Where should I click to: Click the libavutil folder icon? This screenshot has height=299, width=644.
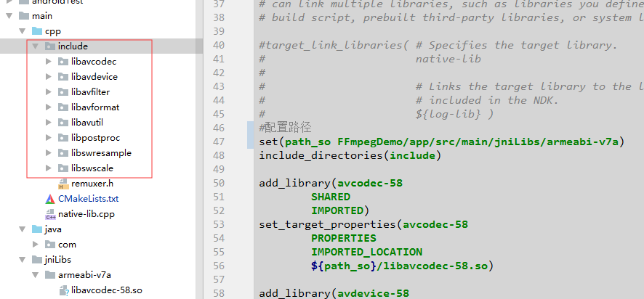[x=63, y=122]
